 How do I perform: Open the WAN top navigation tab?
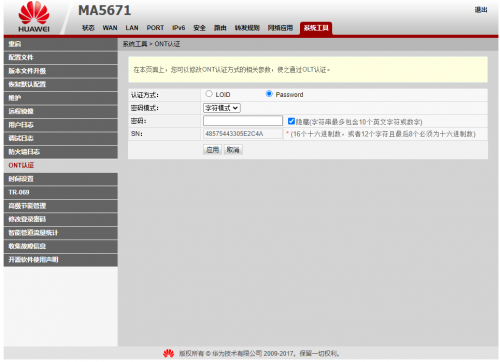pos(110,28)
